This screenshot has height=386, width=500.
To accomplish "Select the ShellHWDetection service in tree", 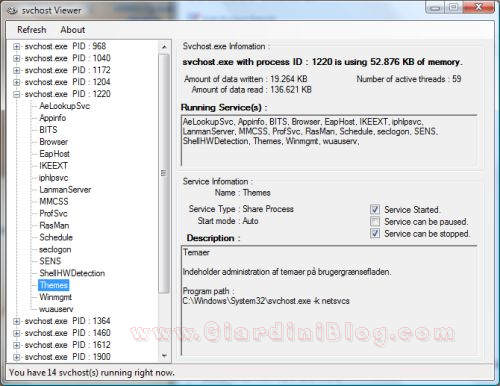I will [72, 273].
